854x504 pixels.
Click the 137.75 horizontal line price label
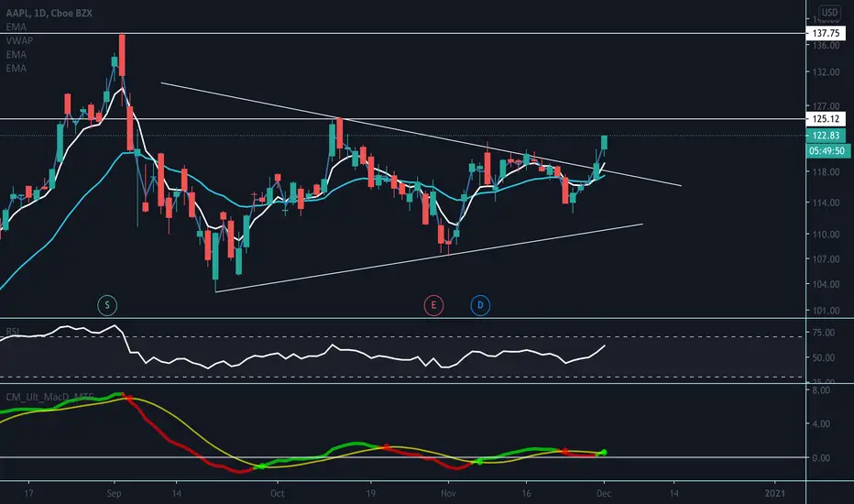(826, 33)
